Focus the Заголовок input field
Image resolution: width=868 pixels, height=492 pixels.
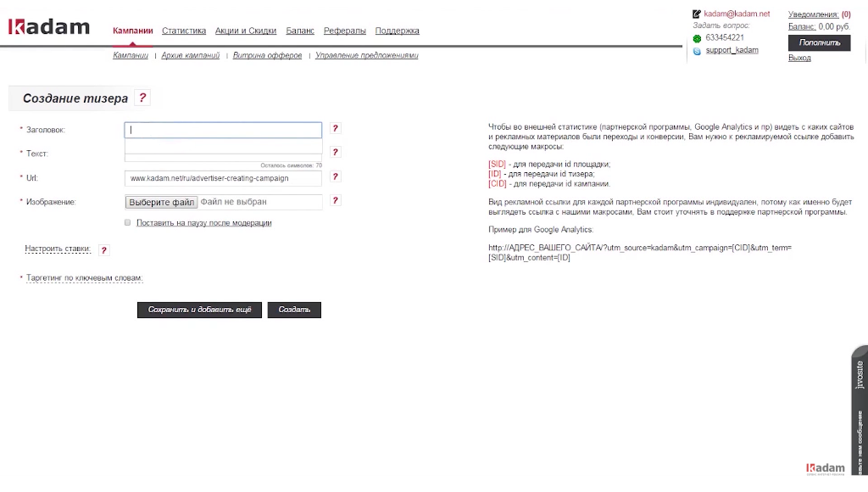223,130
